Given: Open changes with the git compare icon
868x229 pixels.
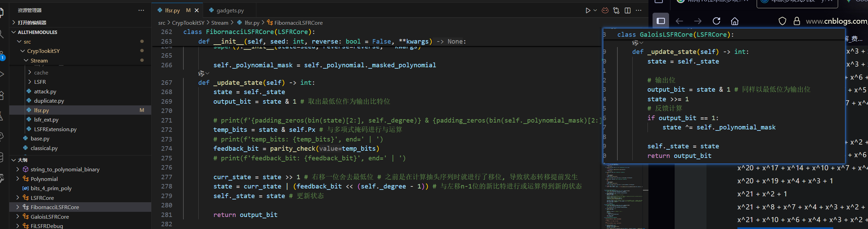Looking at the screenshot, I should [616, 11].
